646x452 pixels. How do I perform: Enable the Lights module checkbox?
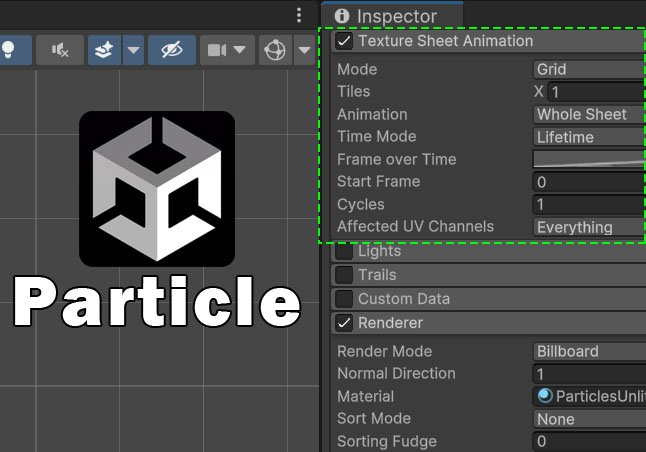(x=344, y=251)
